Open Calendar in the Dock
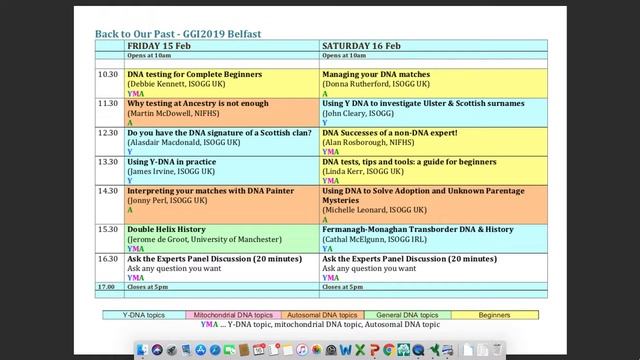This screenshot has width=640, height=360. click(259, 350)
